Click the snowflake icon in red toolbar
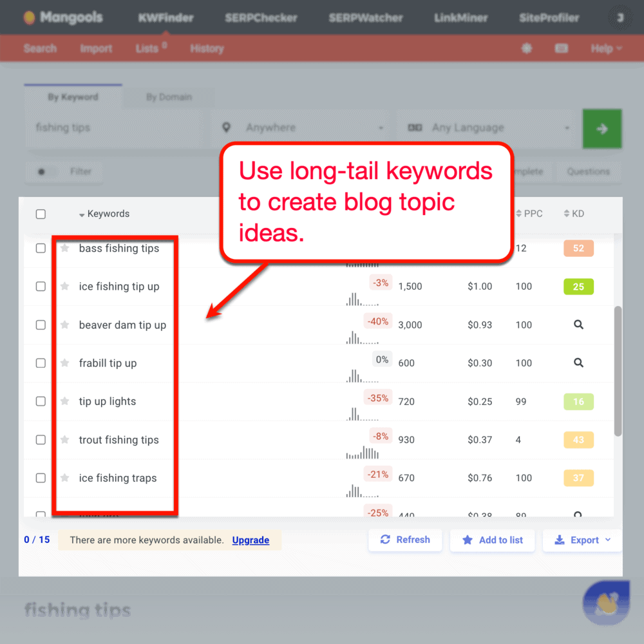 pos(527,48)
